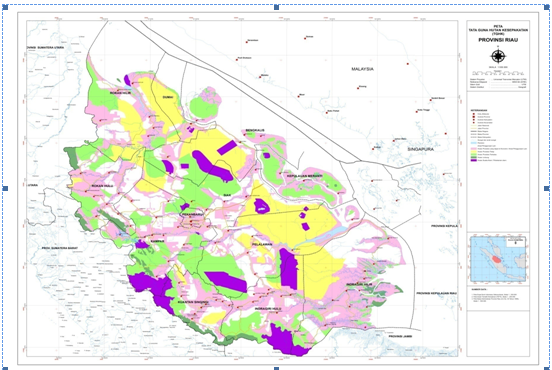Click the bottom-center resize handle
Screen dimensions: 552x370
click(276, 368)
